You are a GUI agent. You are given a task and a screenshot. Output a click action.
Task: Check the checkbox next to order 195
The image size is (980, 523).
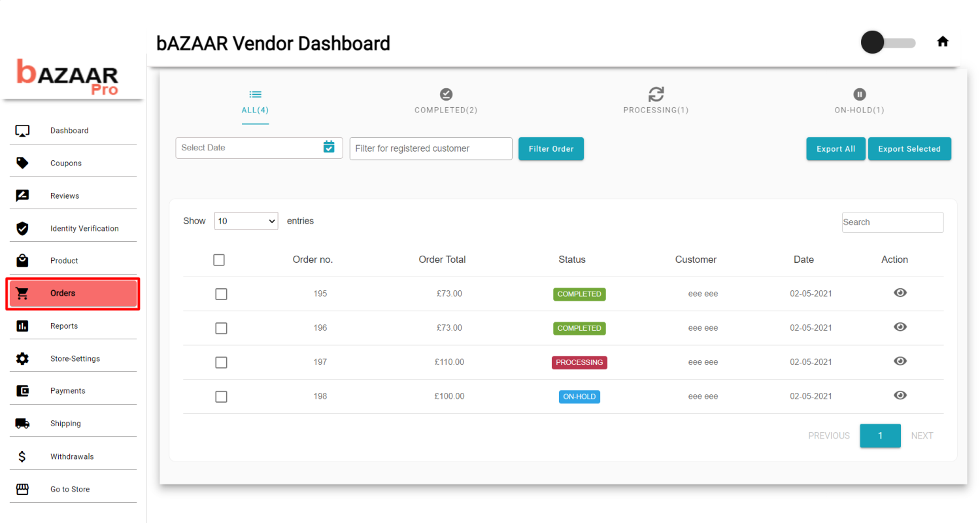pyautogui.click(x=221, y=294)
